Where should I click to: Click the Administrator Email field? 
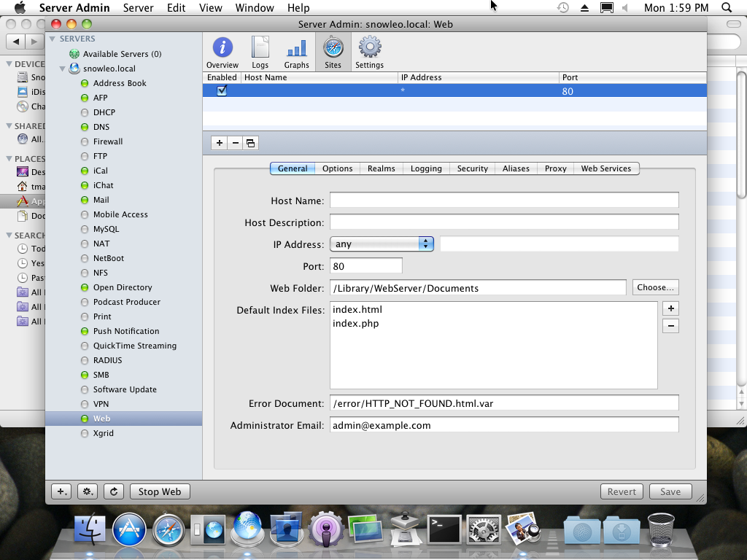pyautogui.click(x=504, y=425)
